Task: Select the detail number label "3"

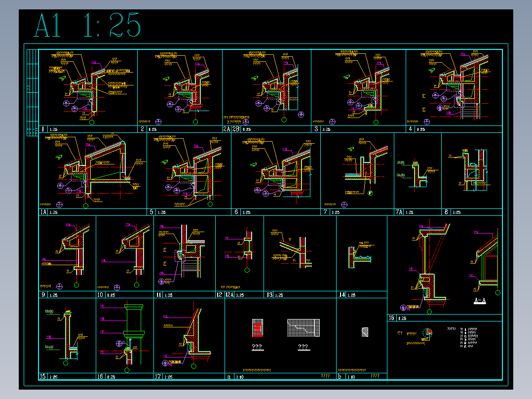Action: 316,129
